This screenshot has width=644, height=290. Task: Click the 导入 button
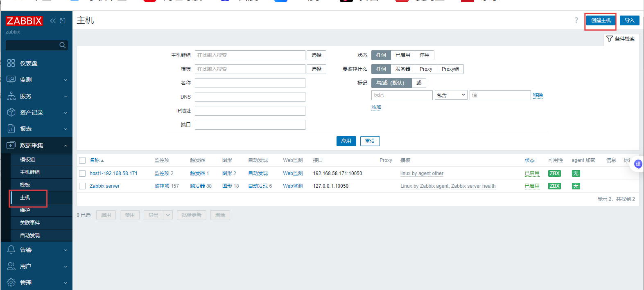630,20
